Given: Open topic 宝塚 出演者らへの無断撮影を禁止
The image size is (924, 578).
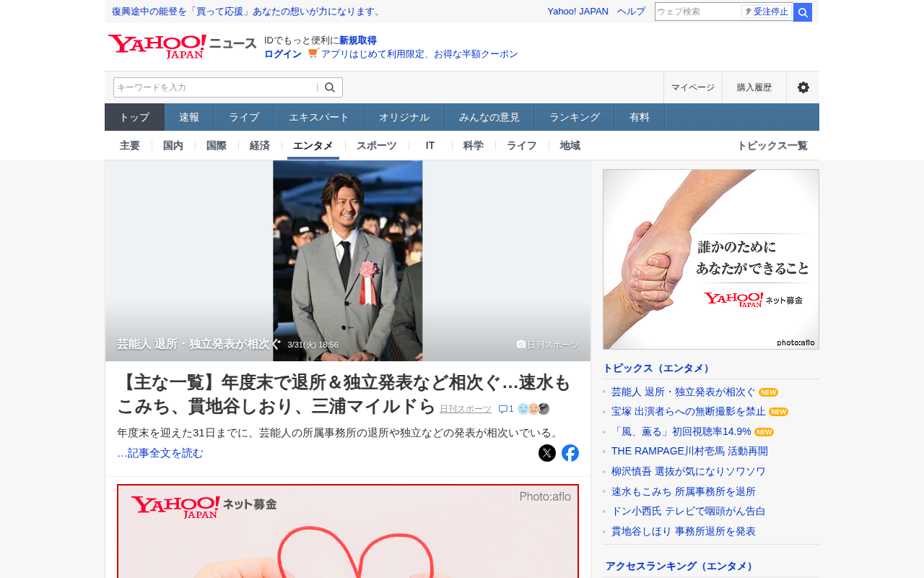Looking at the screenshot, I should [689, 412].
